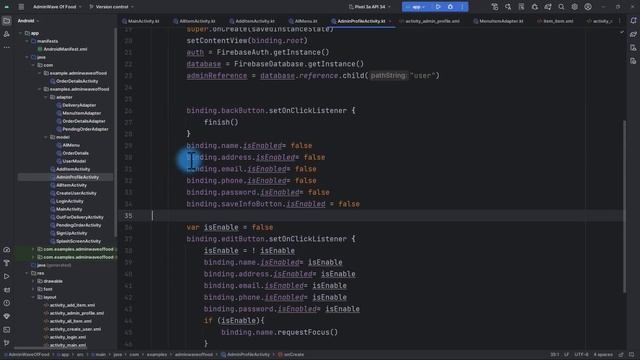Switch to activity_admin_profile.xml tab
The width and height of the screenshot is (640, 360).
[x=429, y=21]
